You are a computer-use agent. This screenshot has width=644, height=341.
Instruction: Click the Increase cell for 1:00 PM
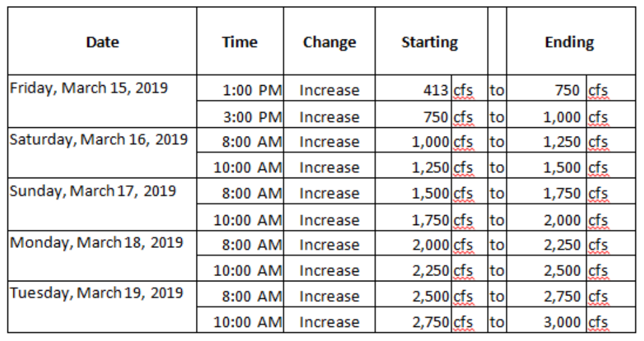(329, 90)
